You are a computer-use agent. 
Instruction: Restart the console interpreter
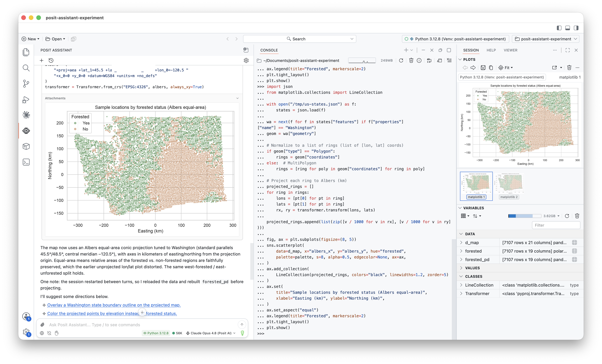point(401,60)
